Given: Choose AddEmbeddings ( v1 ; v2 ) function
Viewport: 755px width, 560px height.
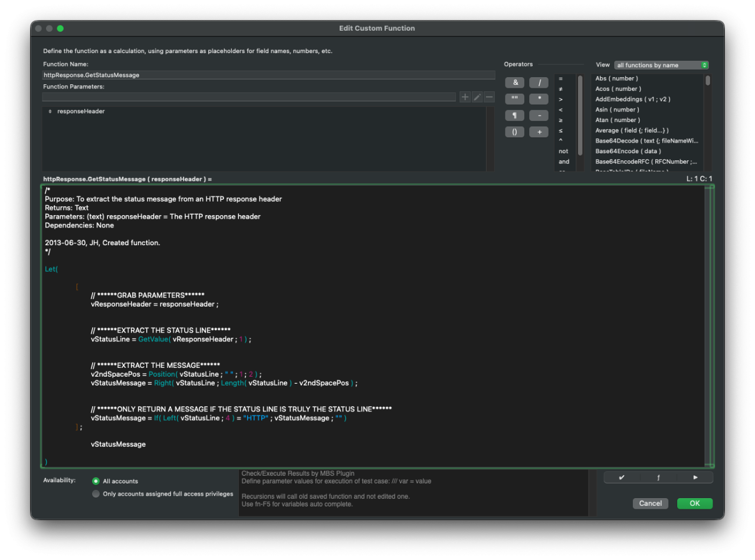Looking at the screenshot, I should tap(648, 100).
